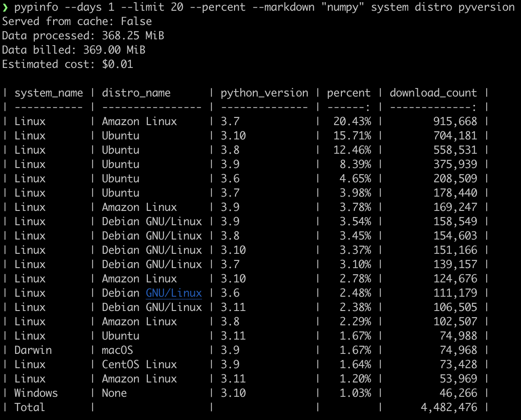This screenshot has height=420, width=521.
Task: Click the 3.45% percent value
Action: pos(355,235)
